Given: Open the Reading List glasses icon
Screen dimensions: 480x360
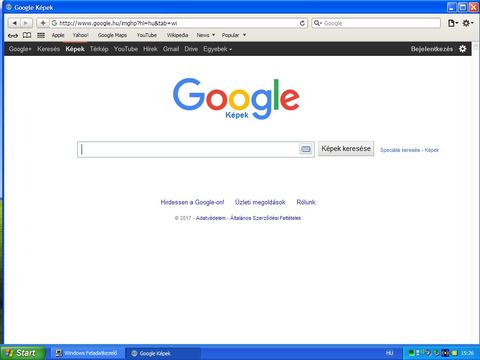Looking at the screenshot, I should coord(13,35).
